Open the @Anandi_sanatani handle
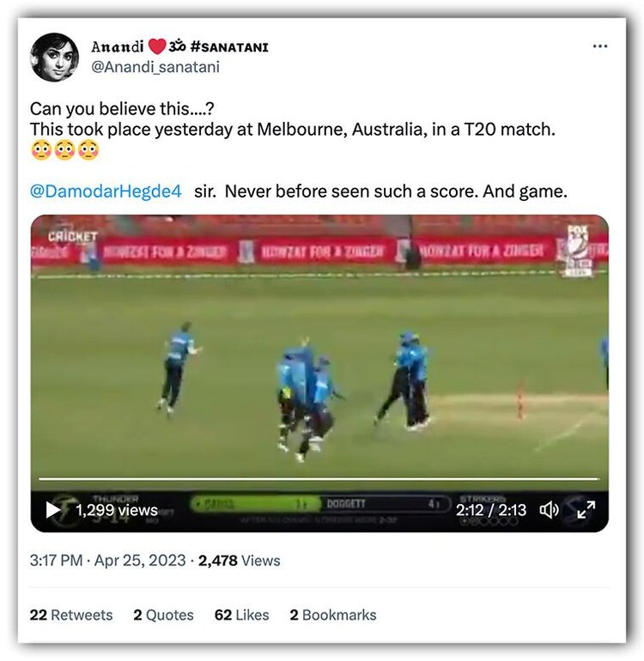Viewport: 644px width, 661px height. 155,67
